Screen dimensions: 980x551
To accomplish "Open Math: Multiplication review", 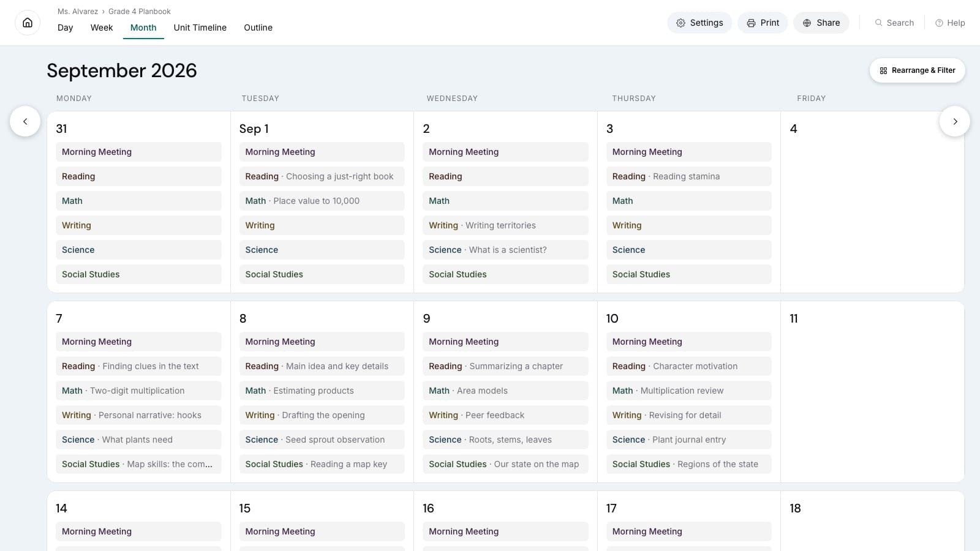I will pyautogui.click(x=689, y=391).
